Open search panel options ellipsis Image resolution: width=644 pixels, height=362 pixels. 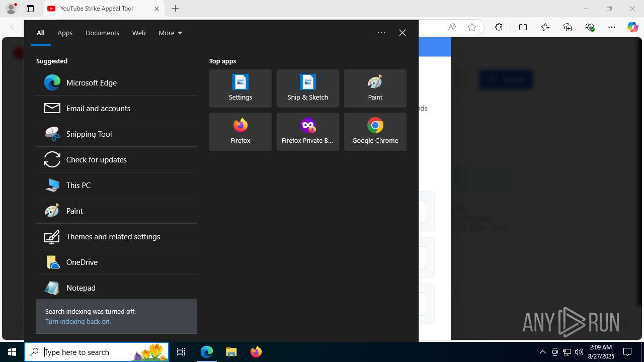tap(381, 33)
